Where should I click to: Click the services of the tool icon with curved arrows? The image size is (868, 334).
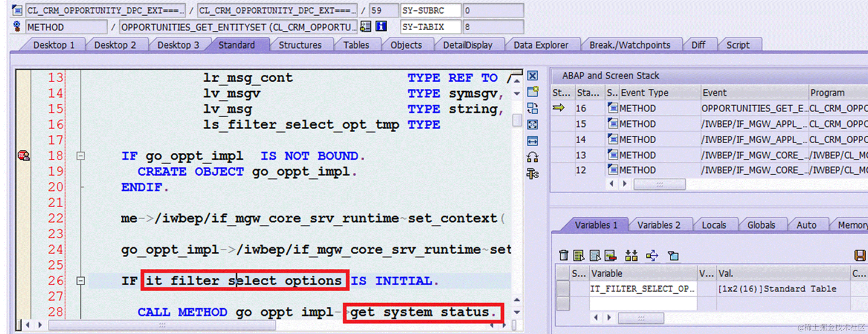[x=533, y=157]
